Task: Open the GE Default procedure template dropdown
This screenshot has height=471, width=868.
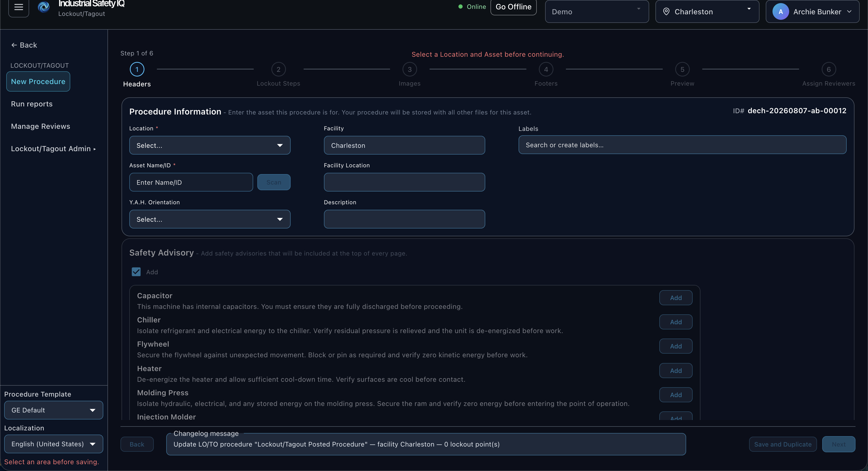Action: [54, 410]
